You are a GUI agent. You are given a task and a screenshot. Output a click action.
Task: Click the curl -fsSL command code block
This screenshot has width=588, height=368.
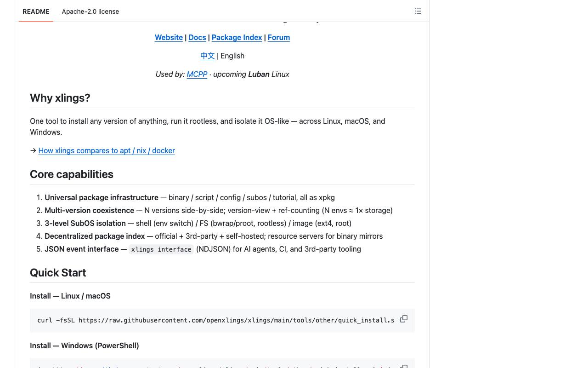[222, 320]
